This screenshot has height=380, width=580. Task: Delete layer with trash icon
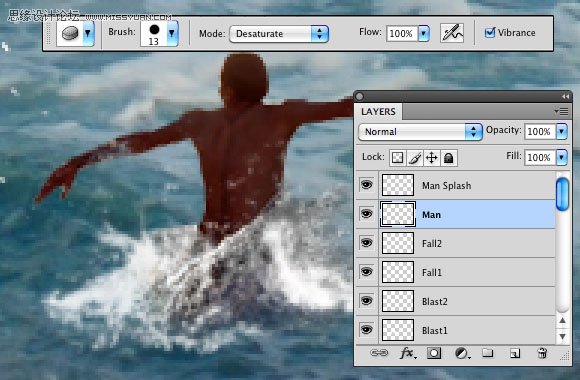[x=542, y=353]
